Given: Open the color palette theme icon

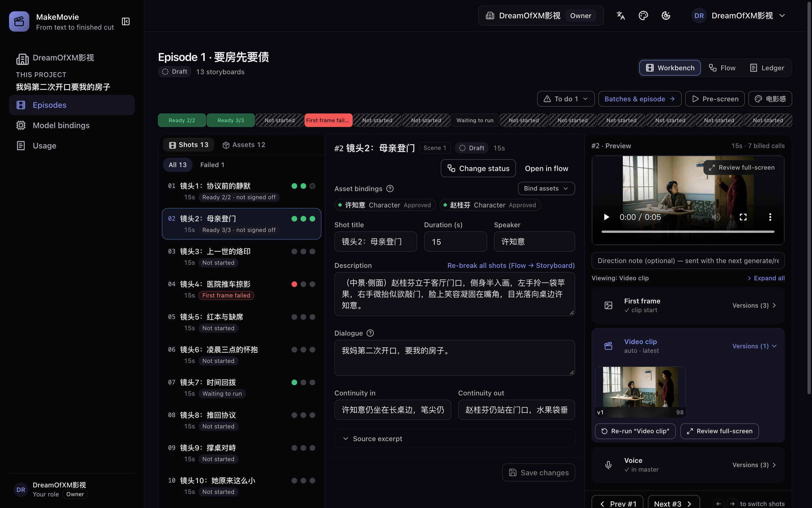Looking at the screenshot, I should (x=643, y=16).
